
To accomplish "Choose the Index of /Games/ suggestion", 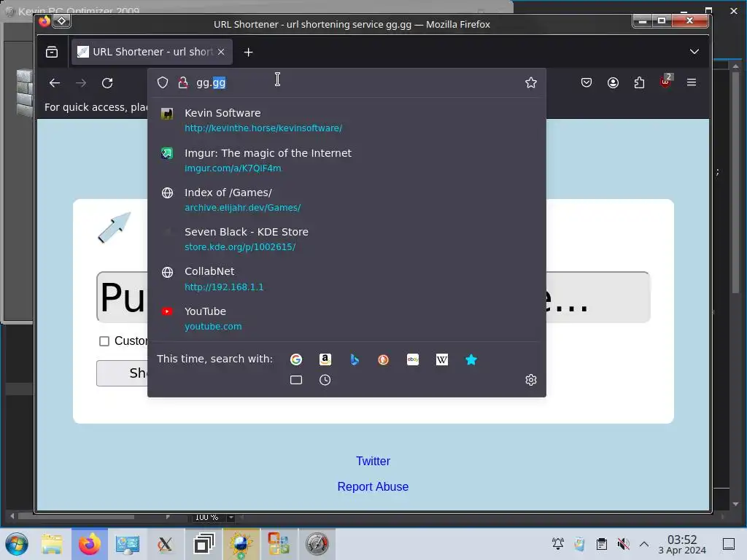I will point(347,200).
